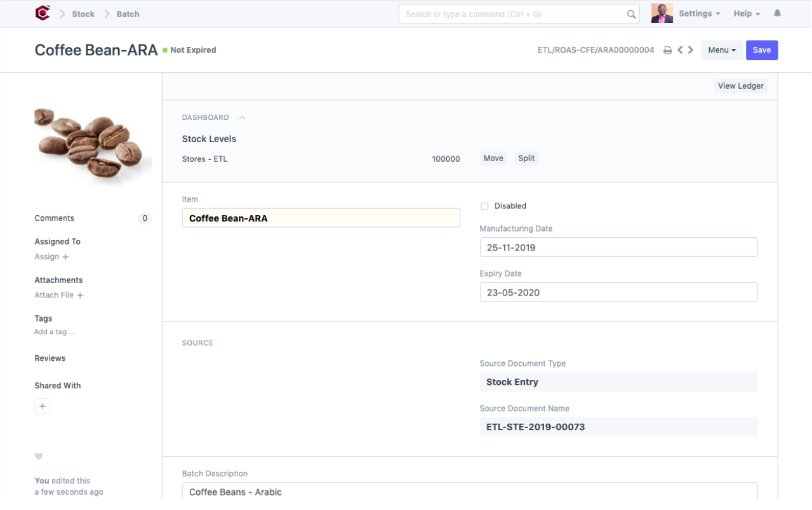This screenshot has width=812, height=510.
Task: Click the Split stock button
Action: 526,158
